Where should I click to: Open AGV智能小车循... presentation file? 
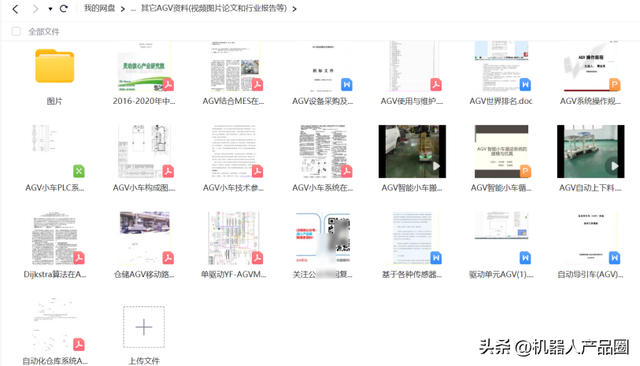502,151
